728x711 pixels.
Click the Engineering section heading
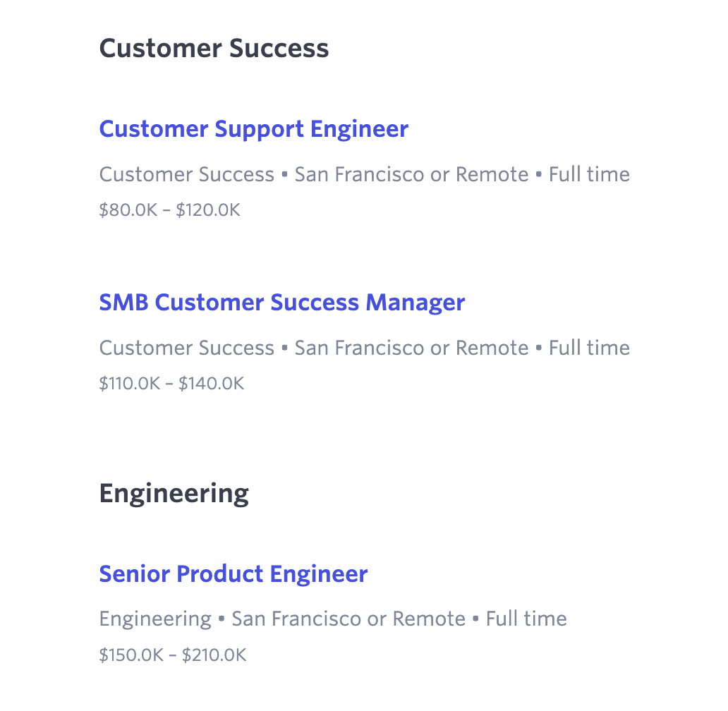tap(174, 493)
